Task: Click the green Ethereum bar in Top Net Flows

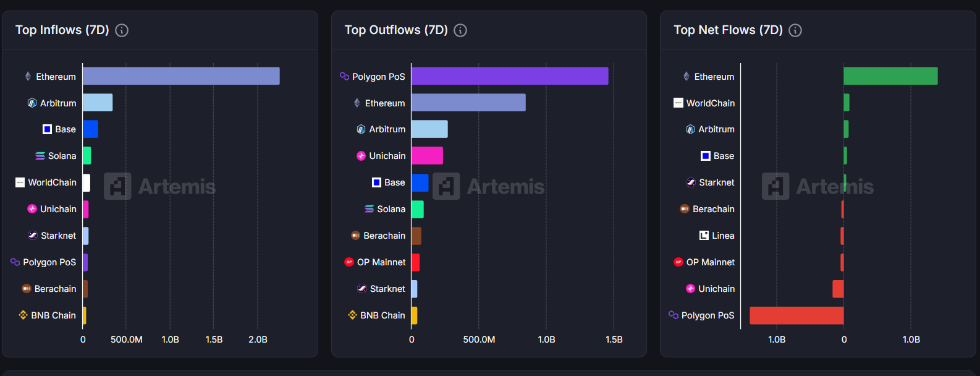Action: [890, 76]
